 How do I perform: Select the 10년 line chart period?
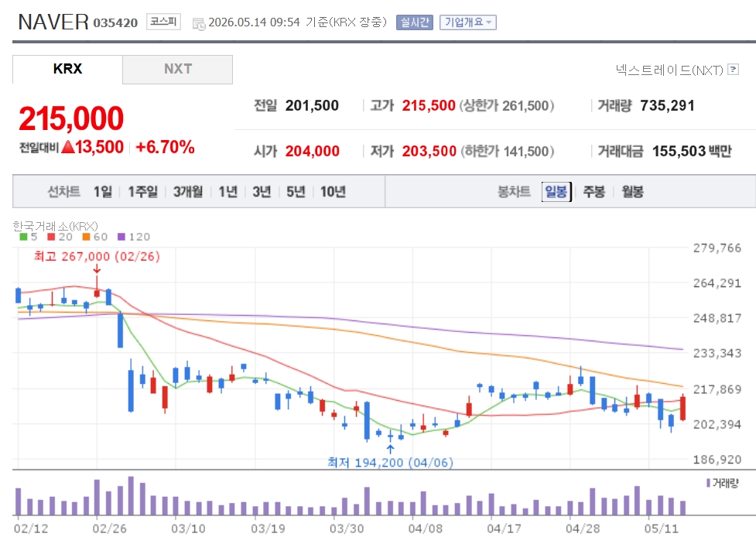[x=334, y=192]
